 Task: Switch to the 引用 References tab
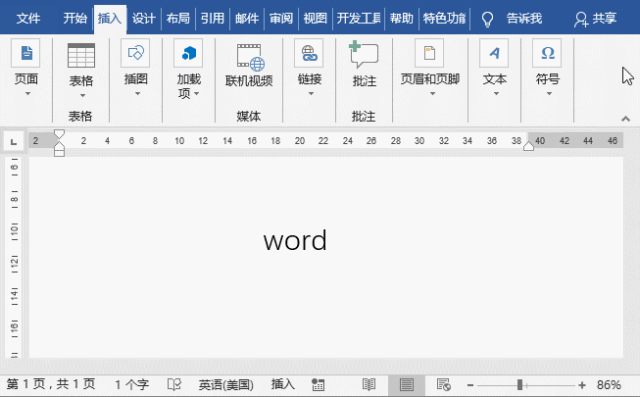[x=212, y=18]
